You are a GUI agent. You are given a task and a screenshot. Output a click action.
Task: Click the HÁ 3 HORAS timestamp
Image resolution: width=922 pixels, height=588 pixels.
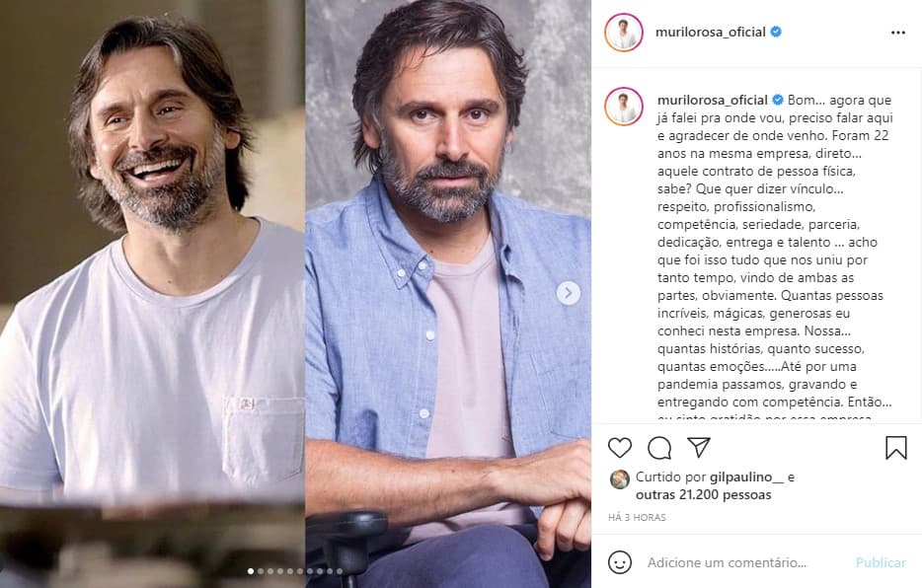point(637,518)
